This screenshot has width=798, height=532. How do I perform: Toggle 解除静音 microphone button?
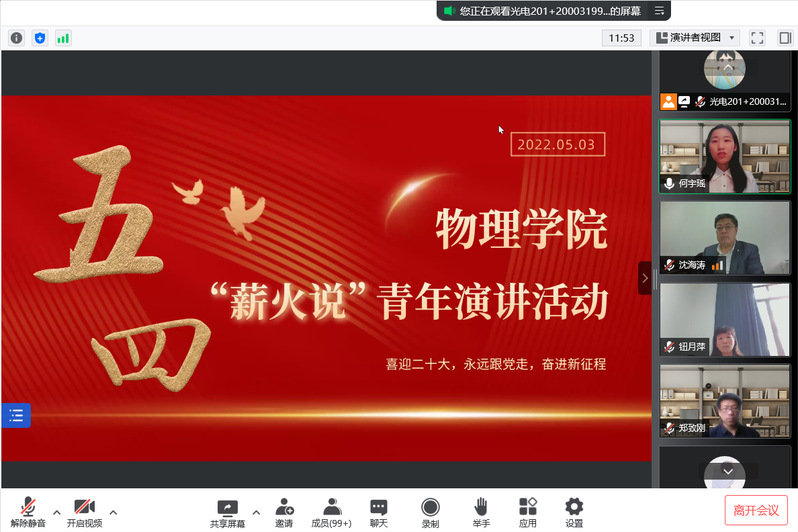tap(29, 512)
